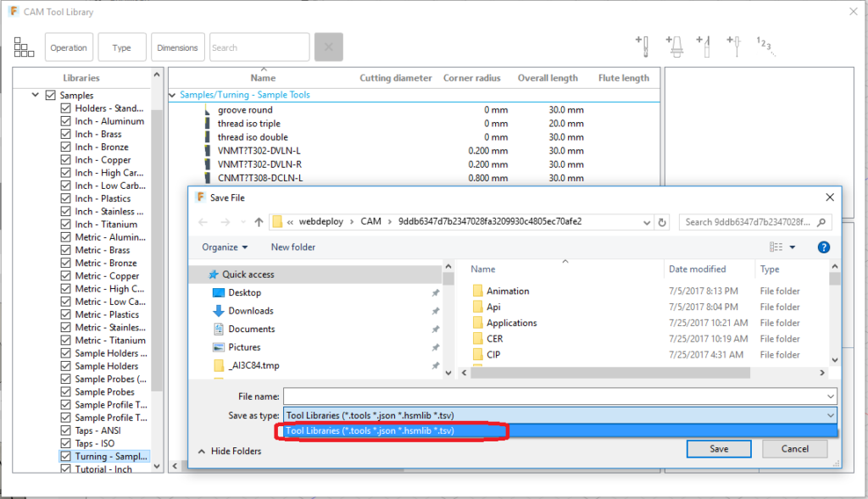Screen dimensions: 868x499
Task: Open the File name dropdown arrow
Action: tap(831, 396)
